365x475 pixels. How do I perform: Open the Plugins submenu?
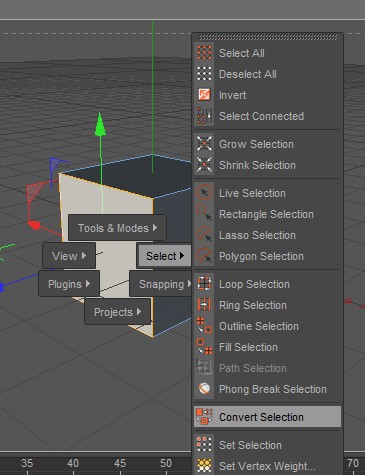pyautogui.click(x=69, y=284)
